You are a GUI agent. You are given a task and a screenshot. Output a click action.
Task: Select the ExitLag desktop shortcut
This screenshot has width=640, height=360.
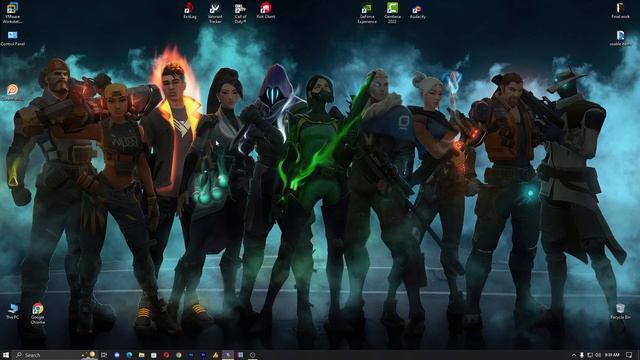point(189,11)
